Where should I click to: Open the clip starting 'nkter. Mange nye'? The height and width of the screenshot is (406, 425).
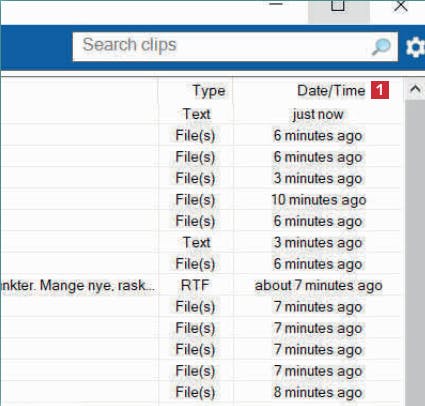tap(78, 286)
